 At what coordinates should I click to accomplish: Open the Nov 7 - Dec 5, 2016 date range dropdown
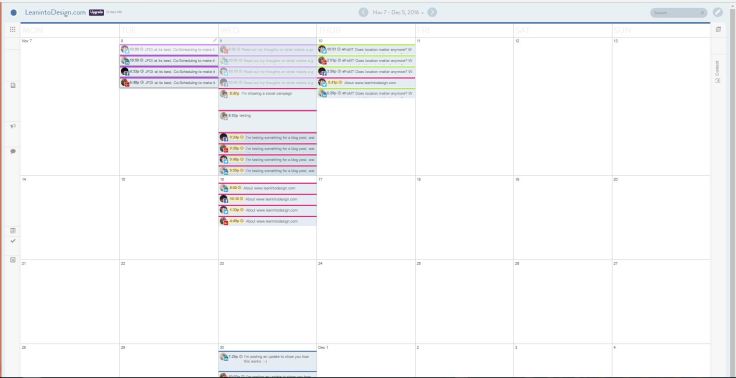coord(398,13)
